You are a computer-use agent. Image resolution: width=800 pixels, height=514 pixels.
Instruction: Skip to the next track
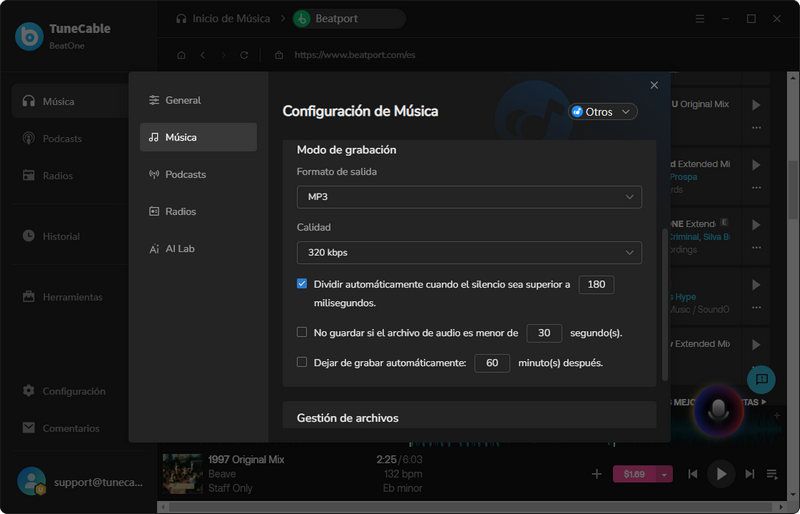coord(749,474)
